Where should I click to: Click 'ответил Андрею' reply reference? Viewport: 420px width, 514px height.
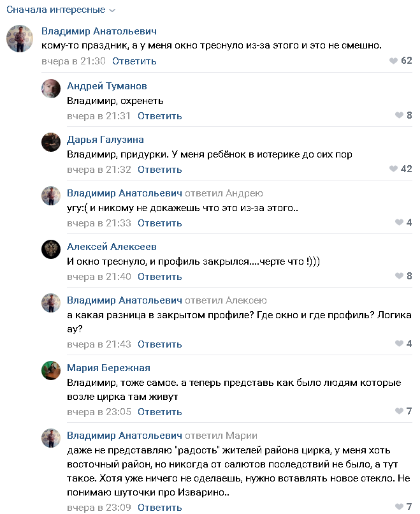224,193
